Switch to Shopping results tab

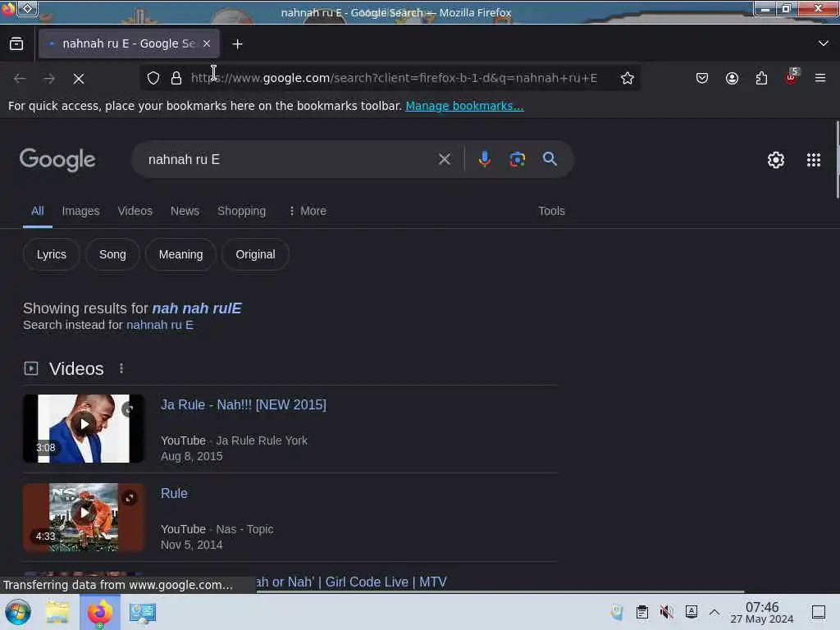(x=242, y=211)
